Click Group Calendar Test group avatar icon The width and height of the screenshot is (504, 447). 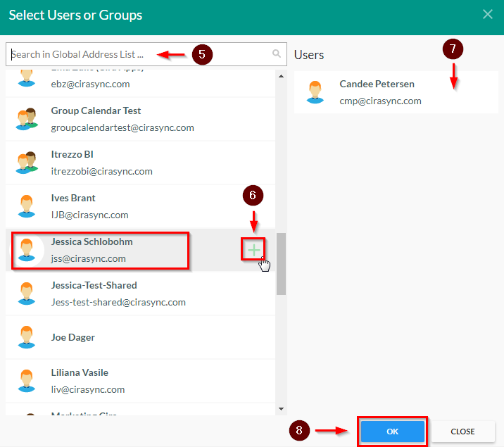coord(27,119)
